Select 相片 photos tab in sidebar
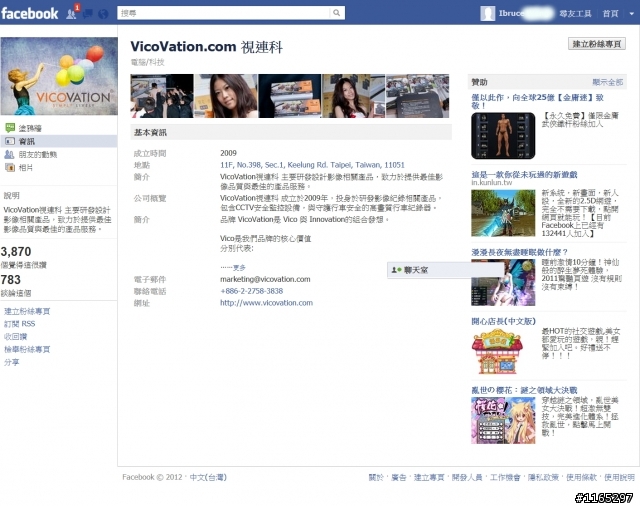Screen dimensions: 640x506 [26, 167]
